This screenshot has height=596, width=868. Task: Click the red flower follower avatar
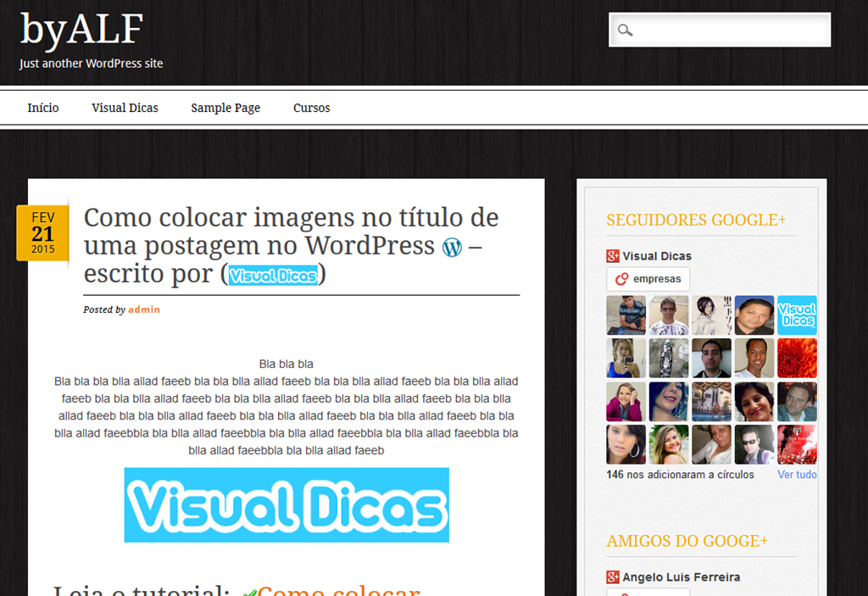[x=797, y=359]
